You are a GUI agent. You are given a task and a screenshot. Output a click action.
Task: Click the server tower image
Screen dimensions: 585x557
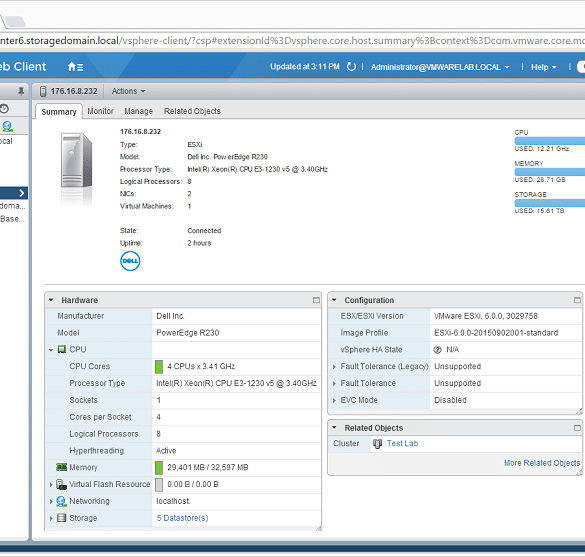(76, 160)
